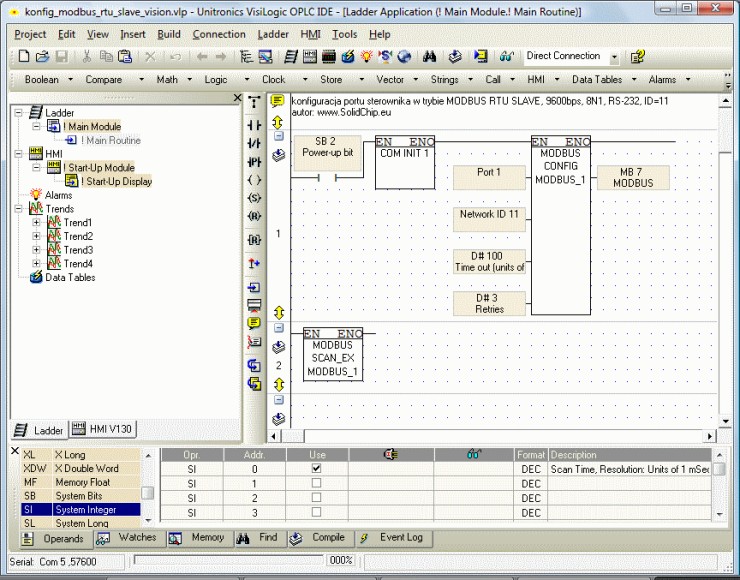Expand the Trend3 tree node
Viewport: 740px width, 580px height.
click(36, 250)
